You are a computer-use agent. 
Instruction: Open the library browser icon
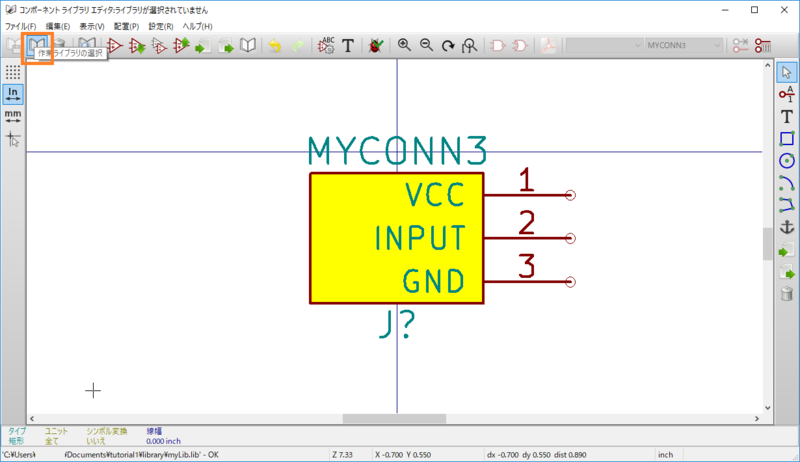87,45
